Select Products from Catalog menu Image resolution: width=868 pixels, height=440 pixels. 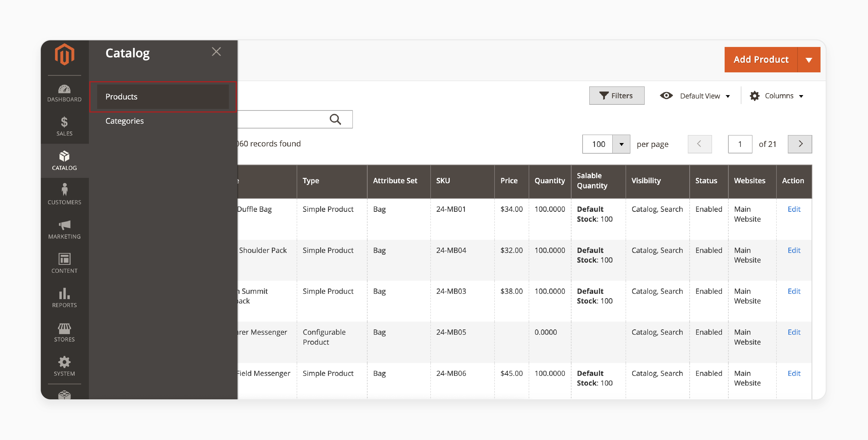[121, 96]
